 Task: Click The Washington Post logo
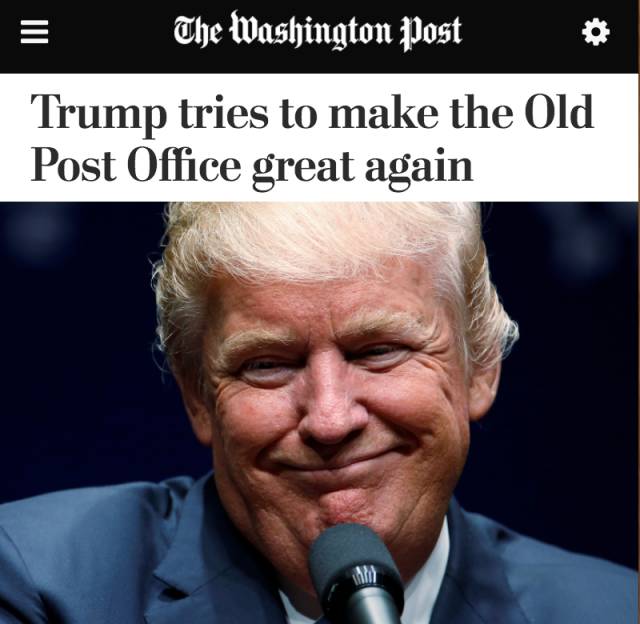tap(318, 31)
